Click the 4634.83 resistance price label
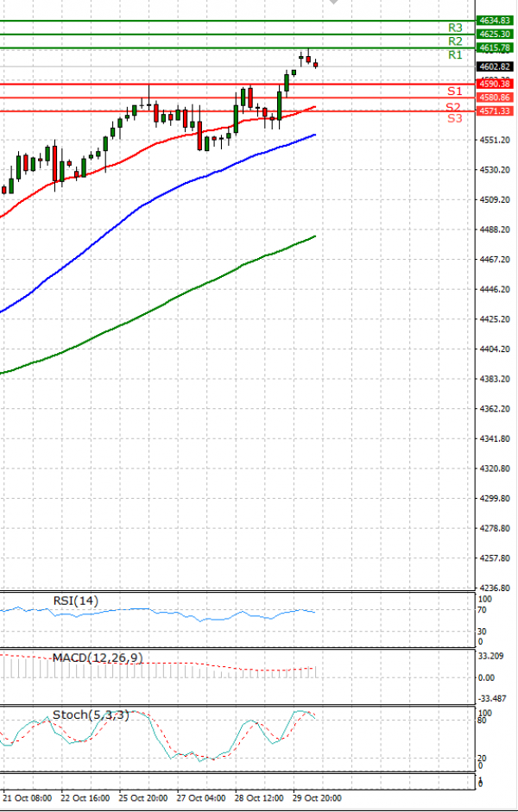Screen dimensions: 518x812 click(x=494, y=21)
